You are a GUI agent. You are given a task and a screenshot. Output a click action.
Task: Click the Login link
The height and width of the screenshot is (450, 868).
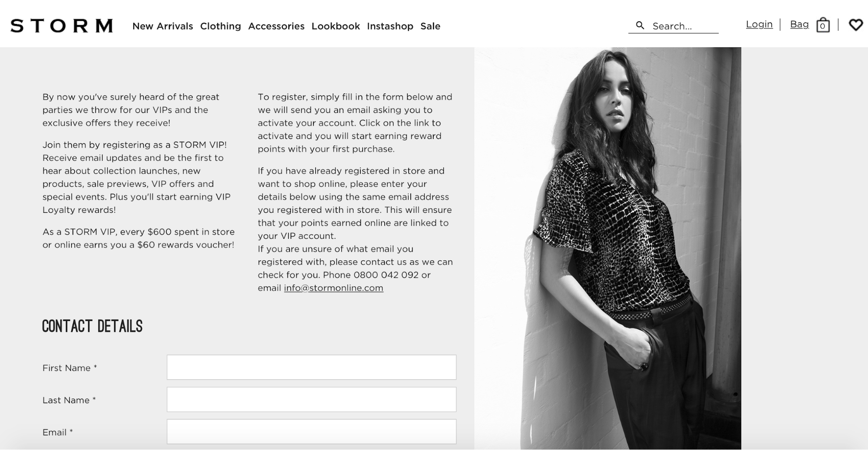(759, 24)
